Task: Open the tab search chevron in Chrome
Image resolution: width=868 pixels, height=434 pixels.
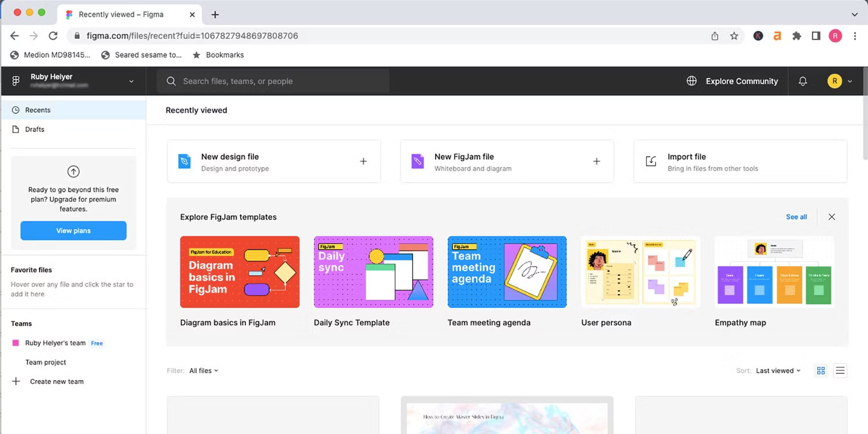Action: pos(855,14)
